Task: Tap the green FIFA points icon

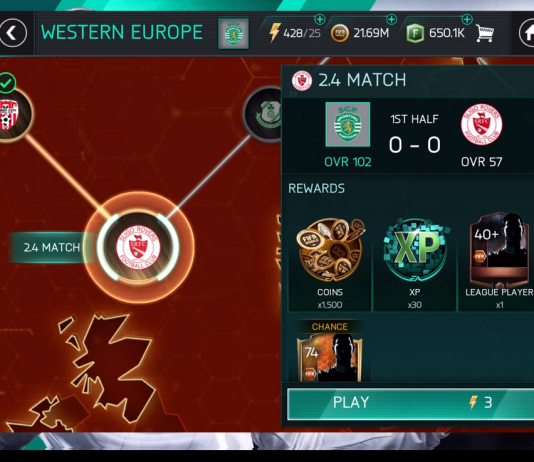Action: click(x=415, y=33)
